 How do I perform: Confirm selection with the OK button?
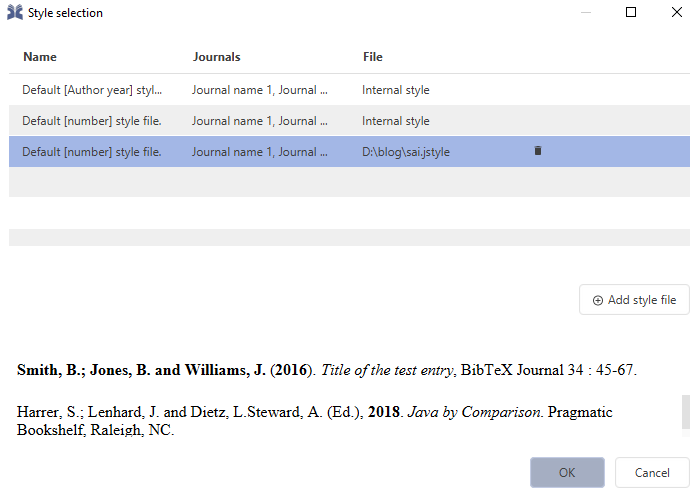coord(567,472)
